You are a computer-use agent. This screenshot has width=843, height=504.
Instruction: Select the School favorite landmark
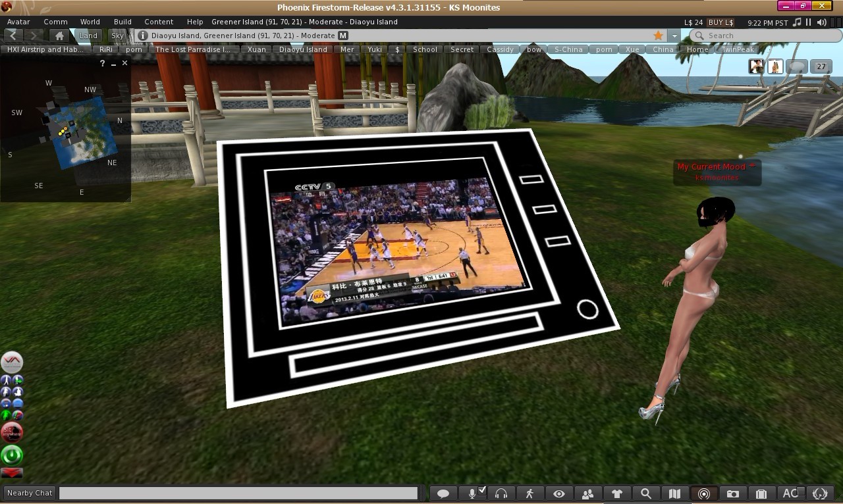point(425,49)
